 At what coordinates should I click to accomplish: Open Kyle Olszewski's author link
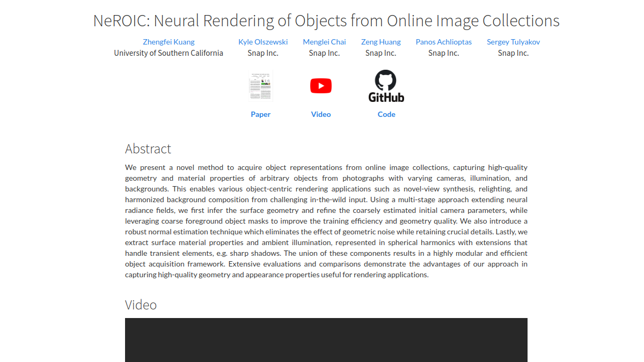pyautogui.click(x=263, y=42)
